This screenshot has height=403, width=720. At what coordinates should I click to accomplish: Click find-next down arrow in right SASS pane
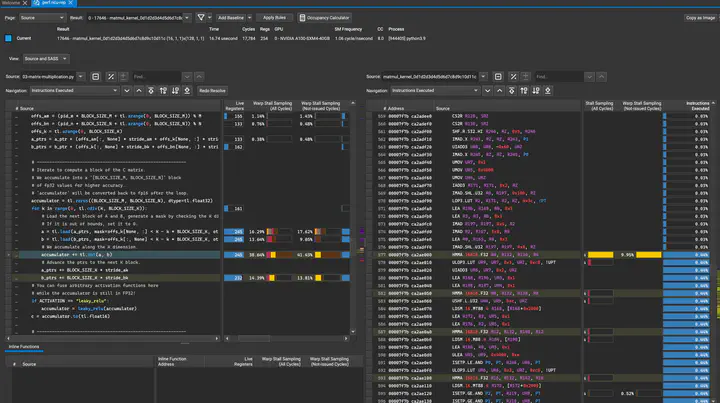(x=589, y=77)
